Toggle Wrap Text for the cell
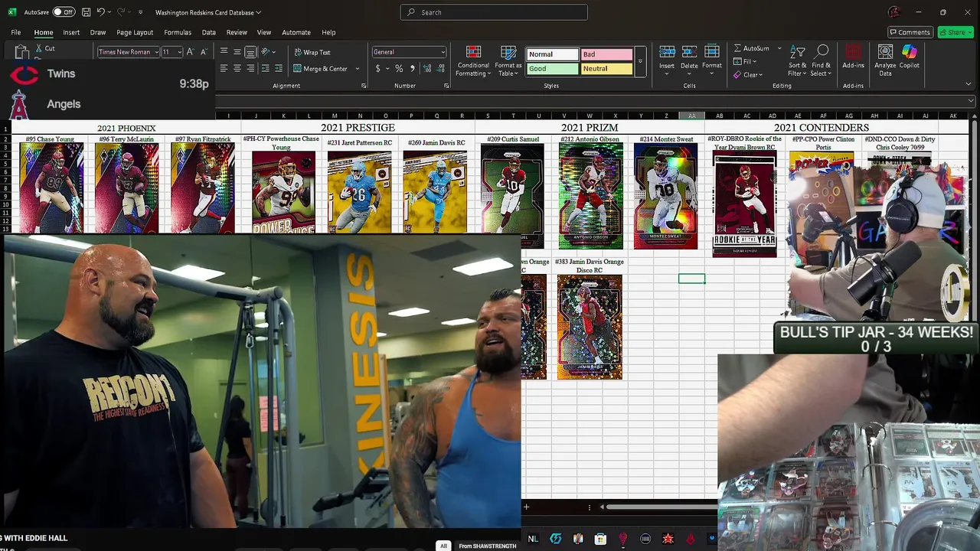This screenshot has width=980, height=551. (x=312, y=52)
